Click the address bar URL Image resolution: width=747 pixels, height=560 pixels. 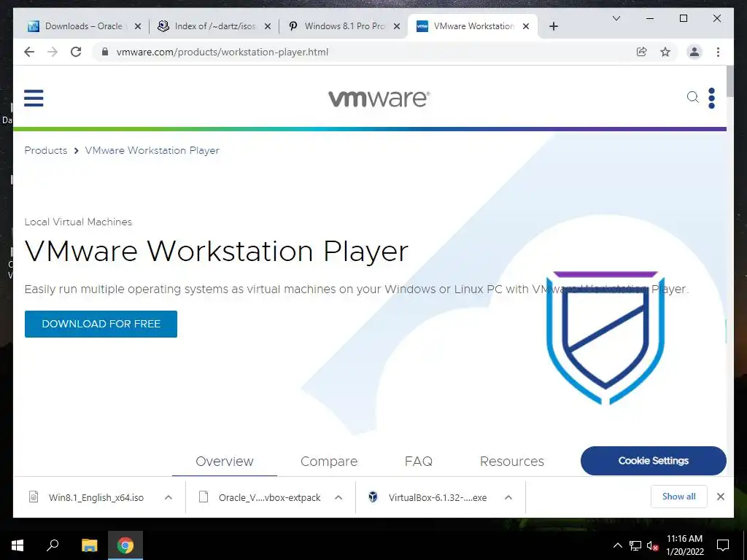pos(222,52)
